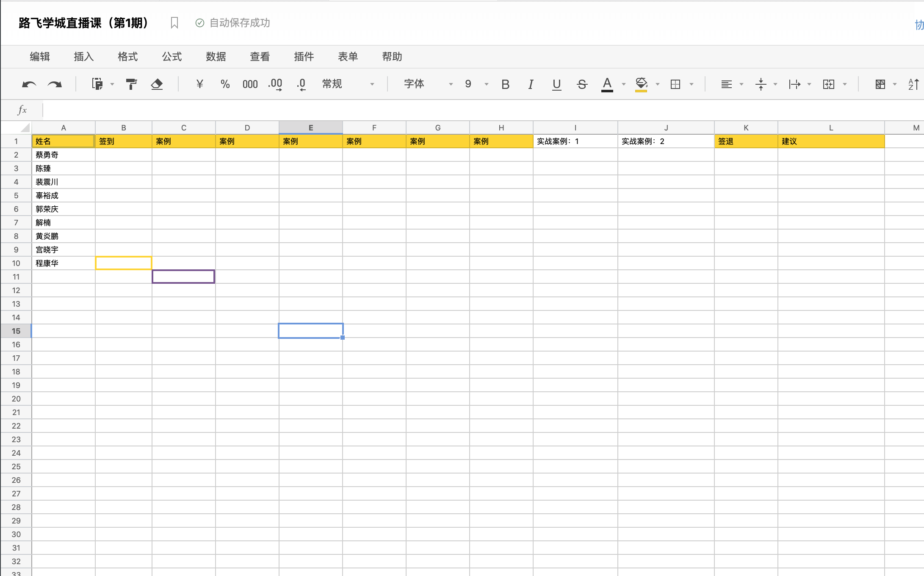Click the text wrap icon
The width and height of the screenshot is (924, 576).
coord(794,84)
